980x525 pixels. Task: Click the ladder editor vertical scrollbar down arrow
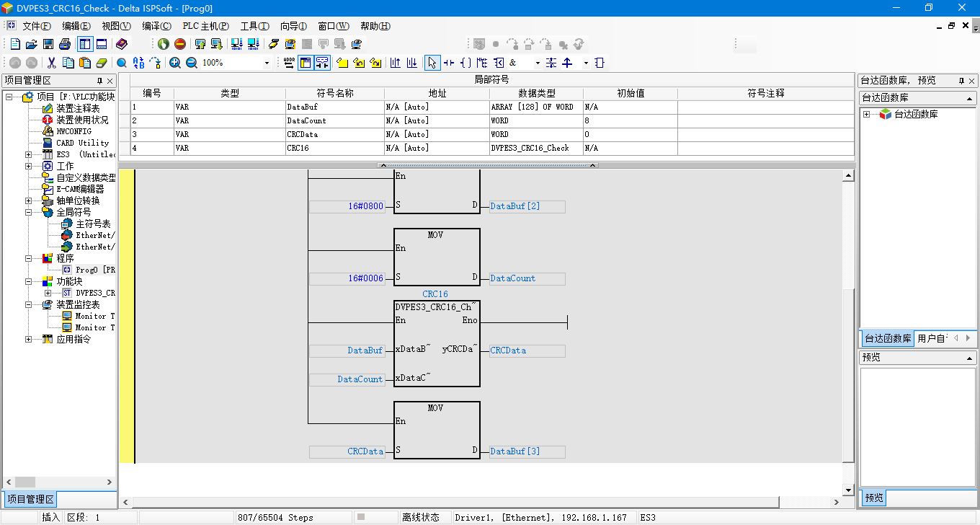pos(848,490)
